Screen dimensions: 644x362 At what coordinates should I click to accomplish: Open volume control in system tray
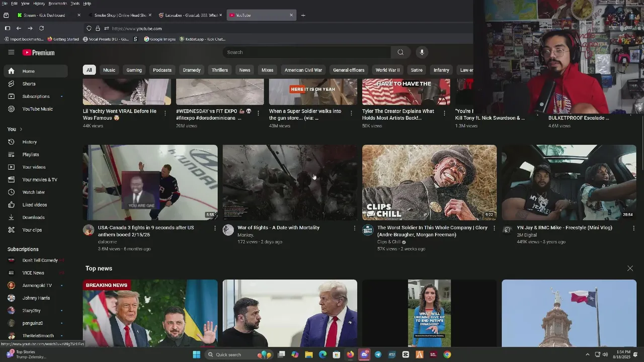point(605,354)
